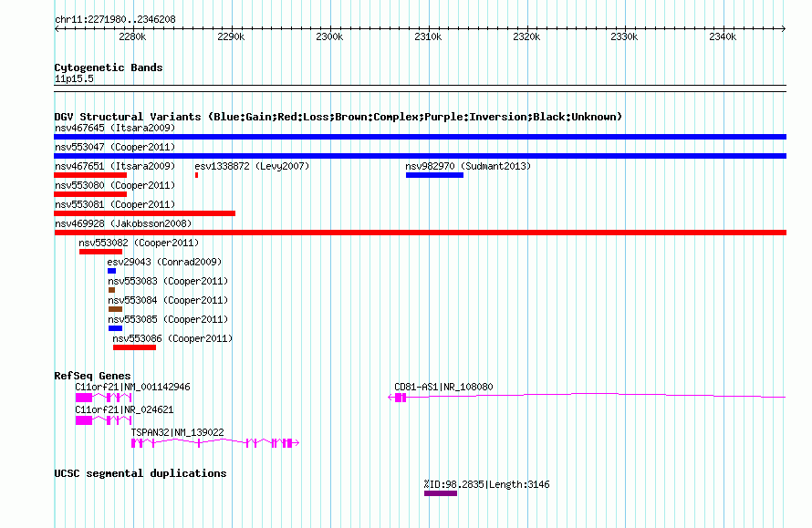Select the esv29043 (Conrad2009) blue marker
This screenshot has height=528, width=812.
click(111, 271)
